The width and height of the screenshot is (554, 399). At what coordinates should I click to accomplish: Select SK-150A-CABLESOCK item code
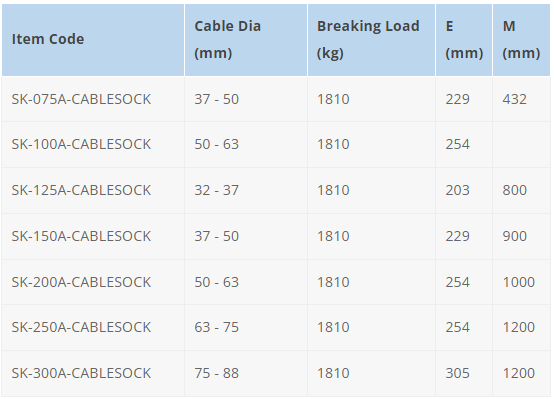point(81,236)
